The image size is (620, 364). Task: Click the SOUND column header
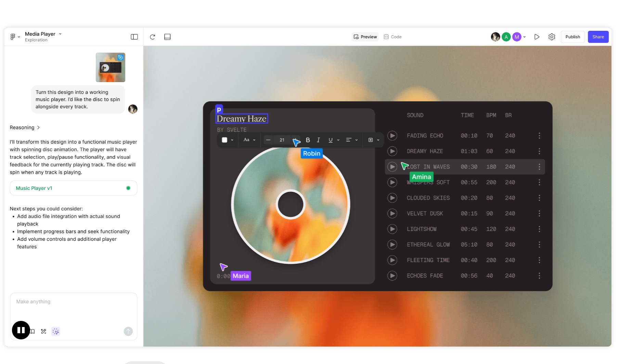pos(415,115)
